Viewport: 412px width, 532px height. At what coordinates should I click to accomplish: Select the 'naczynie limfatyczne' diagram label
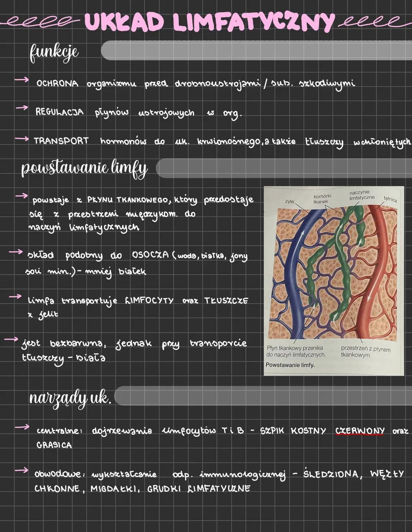pyautogui.click(x=362, y=195)
